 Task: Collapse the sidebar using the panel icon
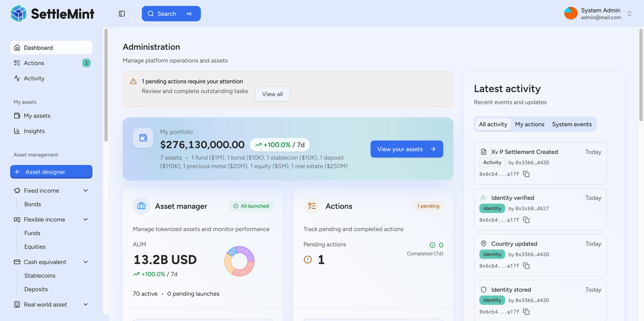pyautogui.click(x=122, y=14)
